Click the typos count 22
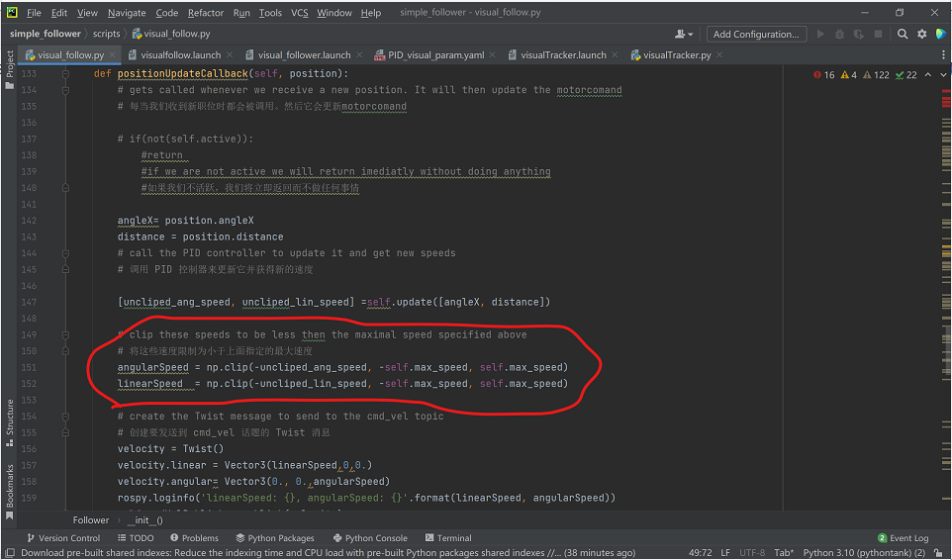952x560 pixels. click(905, 74)
